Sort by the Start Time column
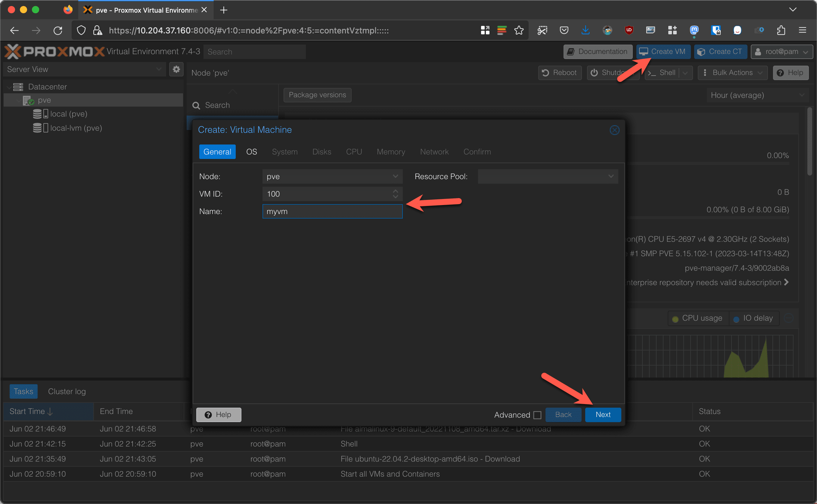The height and width of the screenshot is (504, 817). [x=48, y=411]
